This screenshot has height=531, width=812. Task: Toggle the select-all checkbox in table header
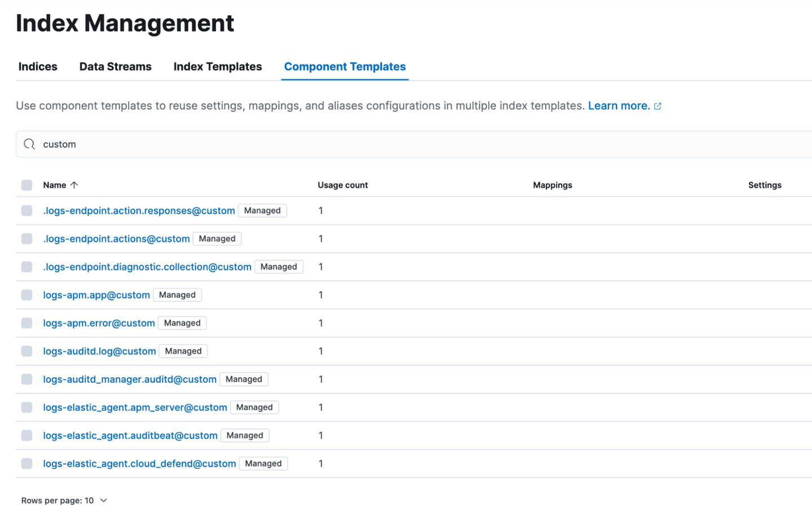pyautogui.click(x=27, y=185)
